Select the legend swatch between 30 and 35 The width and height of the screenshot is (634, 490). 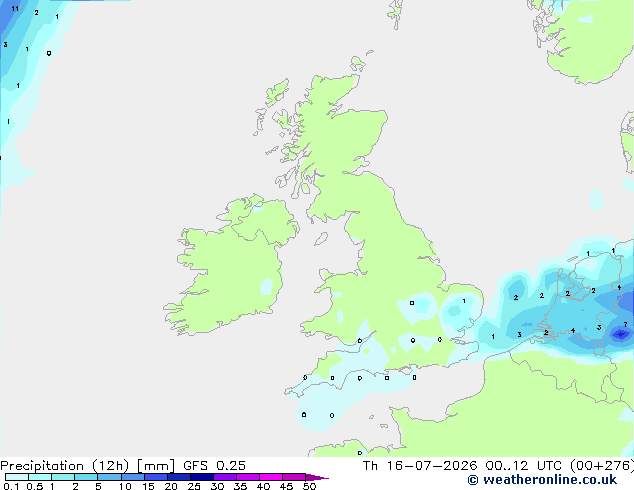pos(225,477)
